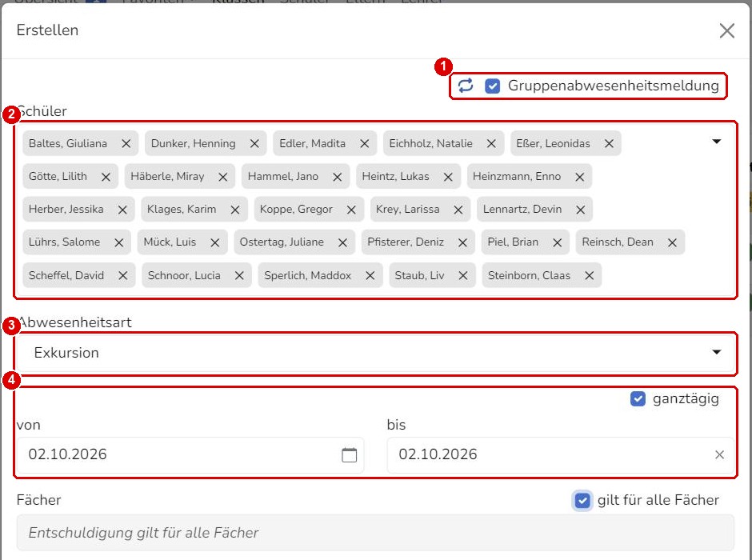Remove Koppe, Gregor chip
The width and height of the screenshot is (752, 560).
[x=351, y=210]
